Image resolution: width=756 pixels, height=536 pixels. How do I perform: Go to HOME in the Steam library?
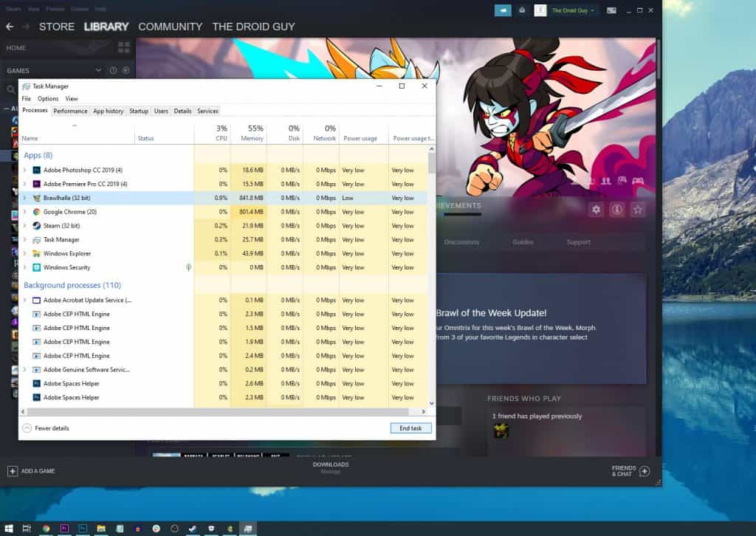[x=16, y=48]
